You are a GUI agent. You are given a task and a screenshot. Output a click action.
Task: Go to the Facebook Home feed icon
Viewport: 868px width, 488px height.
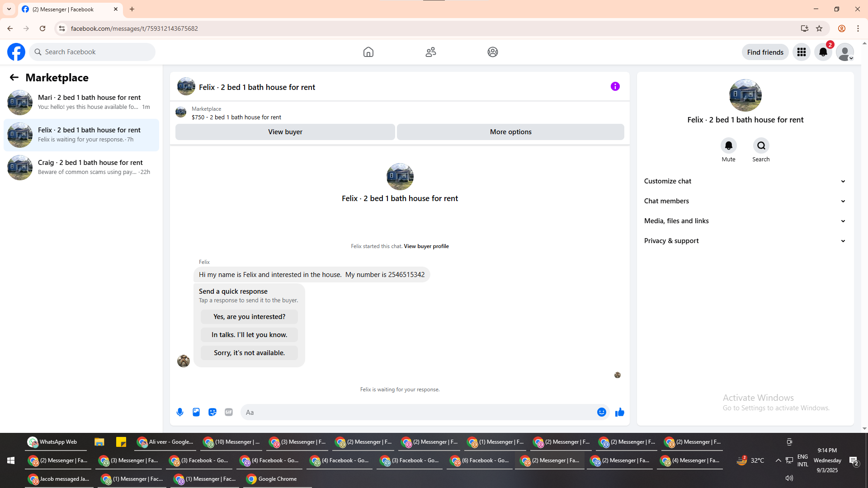coord(368,52)
